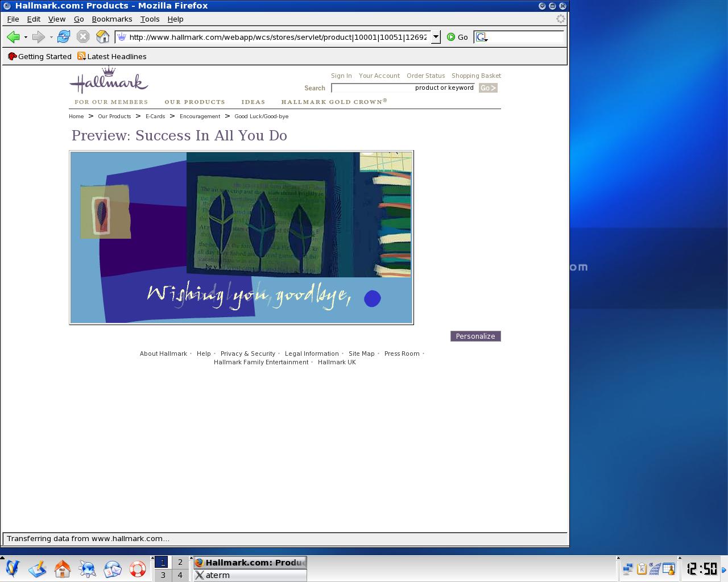728x582 pixels.
Task: Click the Personalize button
Action: pos(475,336)
